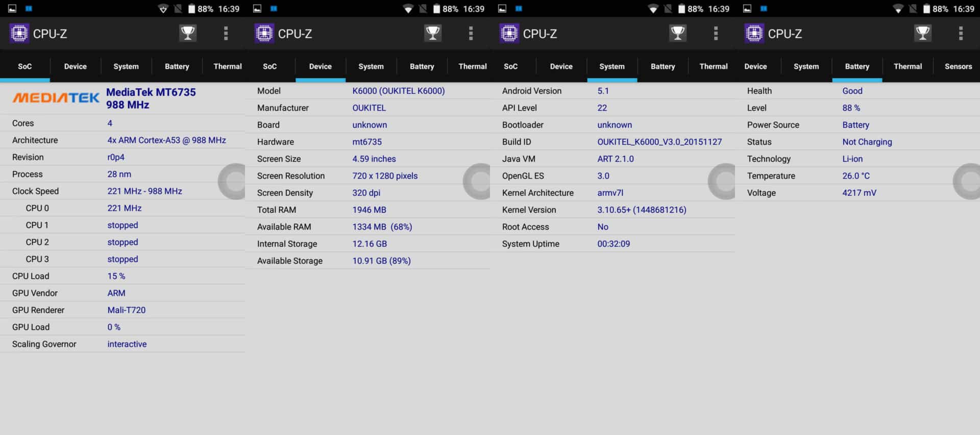
Task: Switch to Thermal tab on the screen listing Android Version
Action: coord(714,66)
